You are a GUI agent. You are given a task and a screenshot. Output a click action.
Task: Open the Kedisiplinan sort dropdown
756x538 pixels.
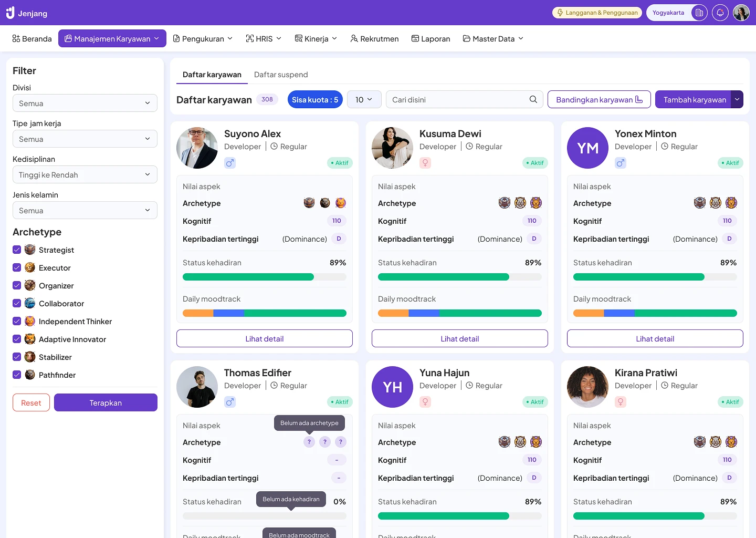[x=85, y=174]
